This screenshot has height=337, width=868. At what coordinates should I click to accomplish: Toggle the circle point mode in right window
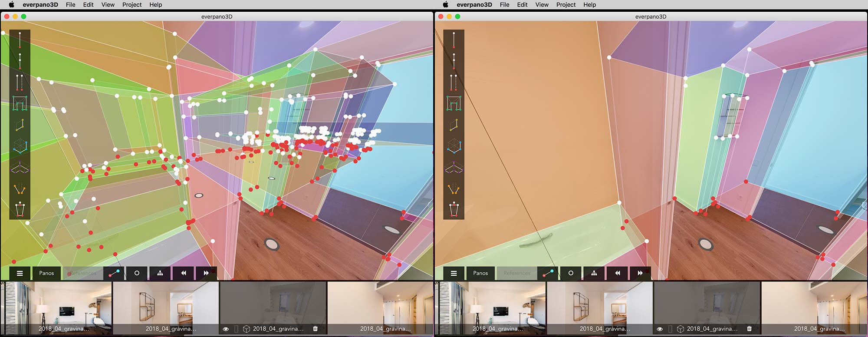(x=571, y=273)
